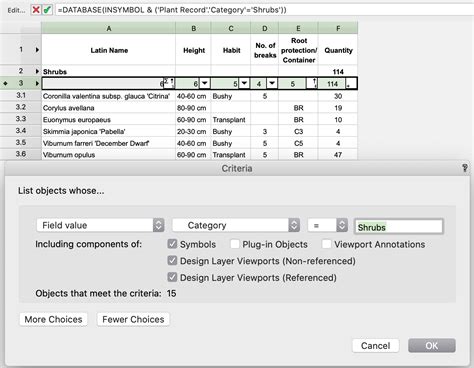
Task: Collapse row 3 database disclosure triangle
Action: 37,83
